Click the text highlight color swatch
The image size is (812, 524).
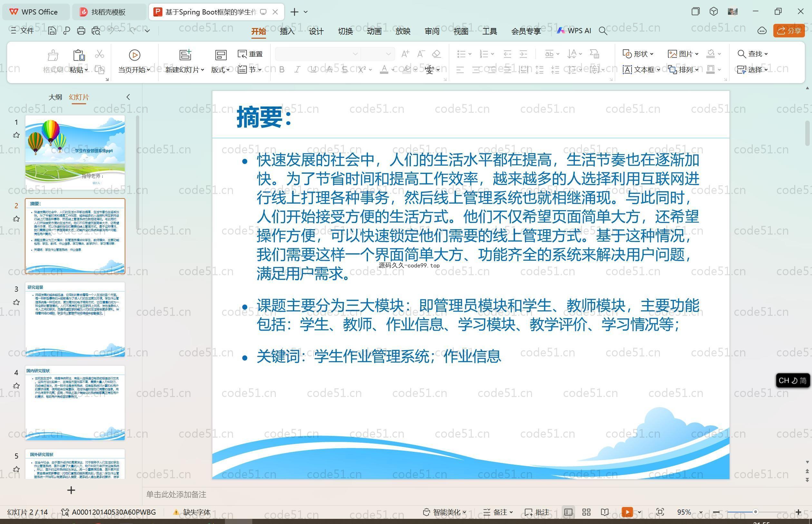click(x=407, y=69)
